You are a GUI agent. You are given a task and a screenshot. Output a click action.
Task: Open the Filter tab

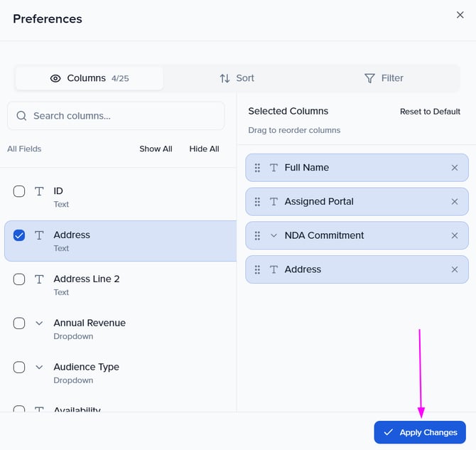point(384,78)
